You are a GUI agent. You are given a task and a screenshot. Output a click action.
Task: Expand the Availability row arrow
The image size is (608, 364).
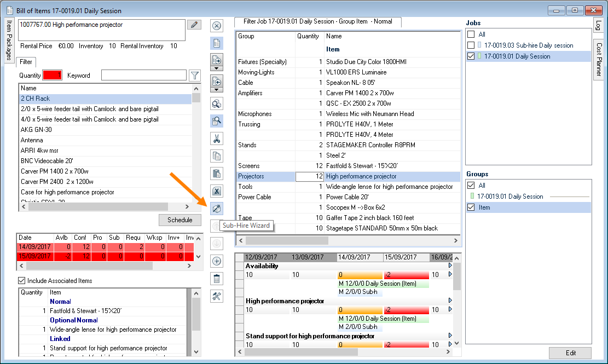(x=450, y=266)
